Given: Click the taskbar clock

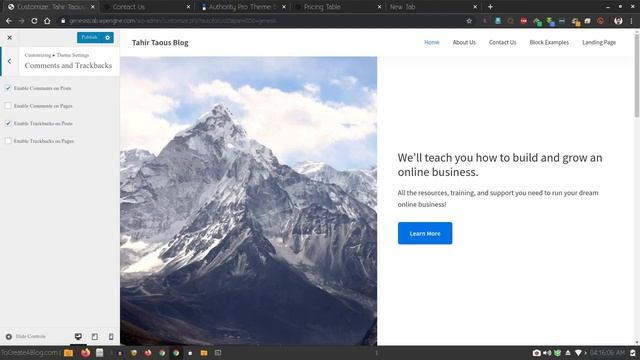Looking at the screenshot, I should 607,353.
